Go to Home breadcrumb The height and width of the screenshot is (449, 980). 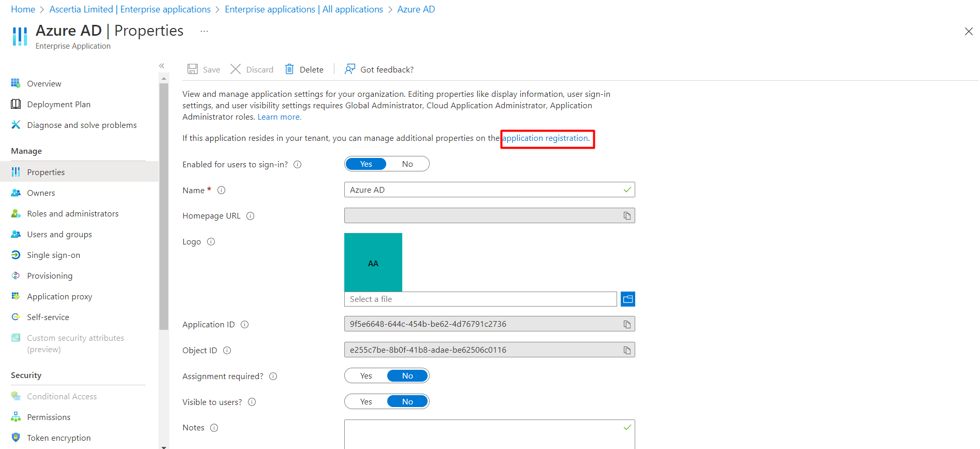point(23,9)
